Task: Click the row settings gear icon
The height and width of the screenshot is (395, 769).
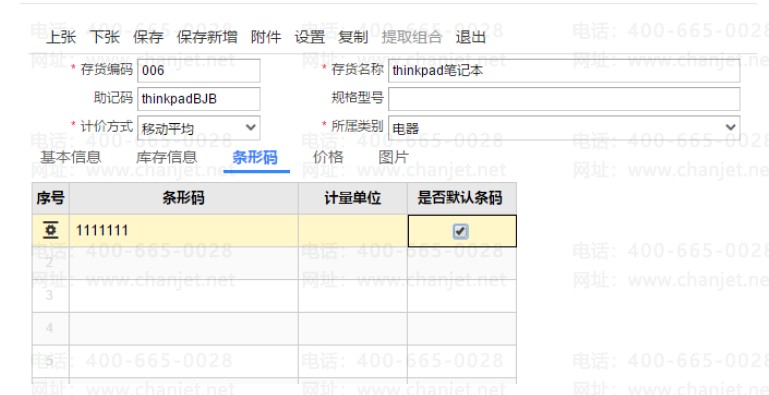Action: click(x=51, y=230)
